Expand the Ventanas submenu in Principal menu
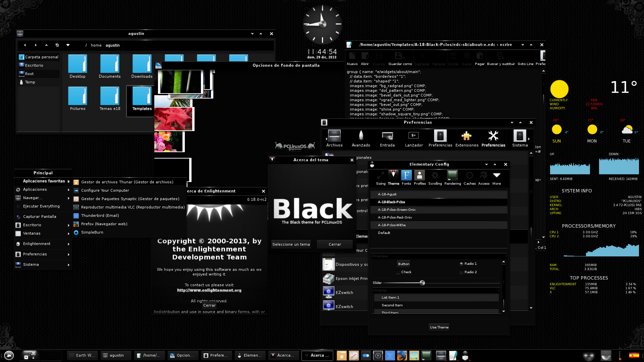The width and height of the screenshot is (644, 362). click(x=43, y=234)
